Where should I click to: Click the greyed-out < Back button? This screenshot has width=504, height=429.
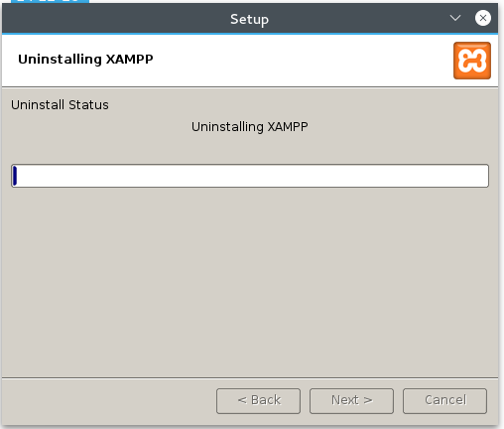coord(258,401)
